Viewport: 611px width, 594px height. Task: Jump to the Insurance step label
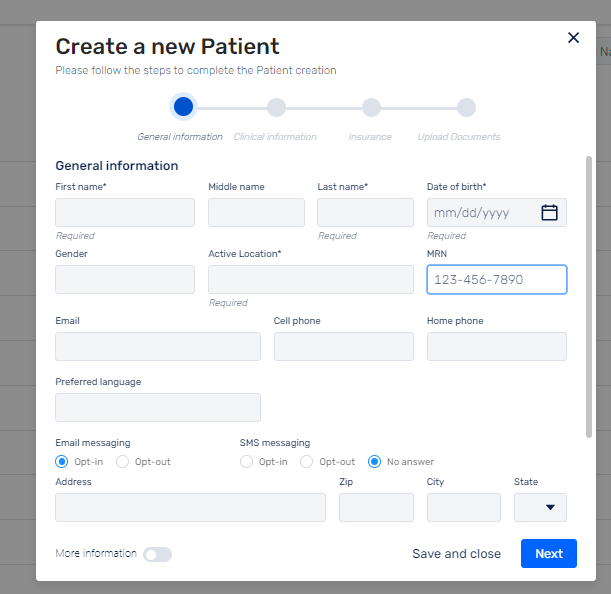(370, 137)
